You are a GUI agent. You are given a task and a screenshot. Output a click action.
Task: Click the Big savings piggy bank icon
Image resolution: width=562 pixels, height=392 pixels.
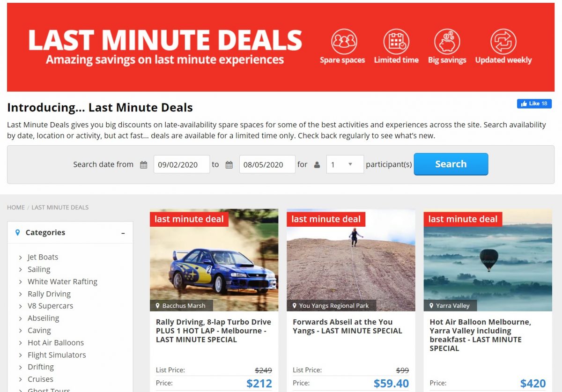(447, 42)
